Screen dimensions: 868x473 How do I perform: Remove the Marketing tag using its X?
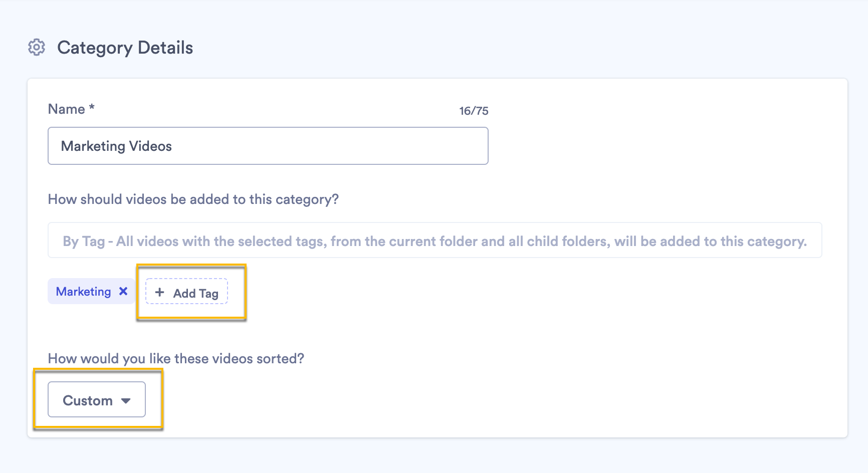pyautogui.click(x=123, y=291)
